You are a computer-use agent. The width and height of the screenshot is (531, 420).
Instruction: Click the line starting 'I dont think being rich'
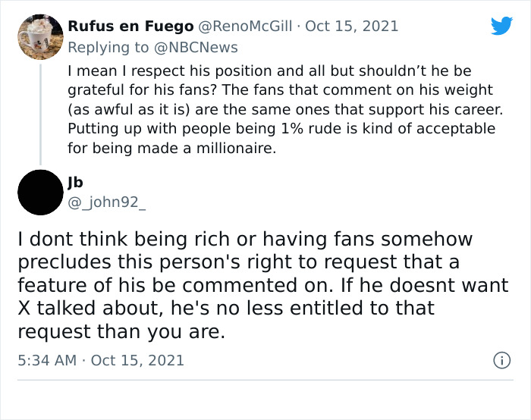pos(245,240)
